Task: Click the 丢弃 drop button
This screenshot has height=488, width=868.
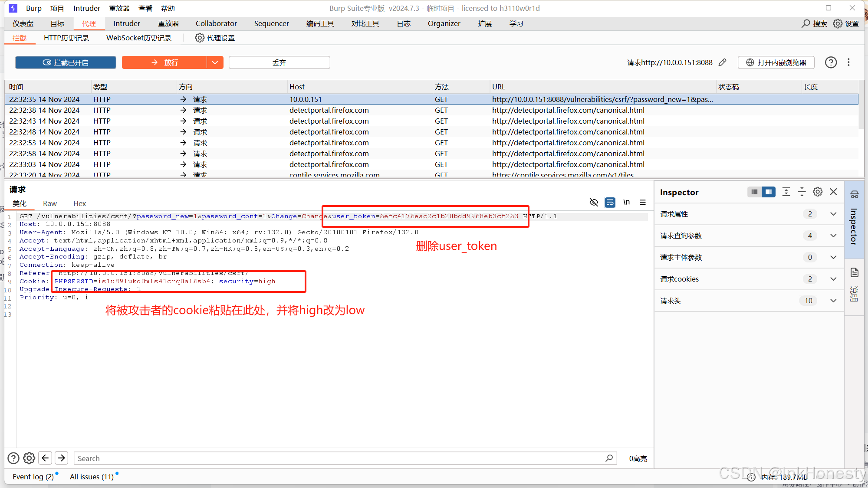Action: [279, 62]
